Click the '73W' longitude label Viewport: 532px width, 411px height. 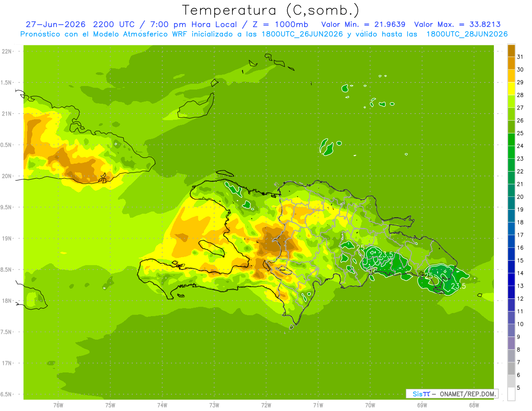(214, 406)
